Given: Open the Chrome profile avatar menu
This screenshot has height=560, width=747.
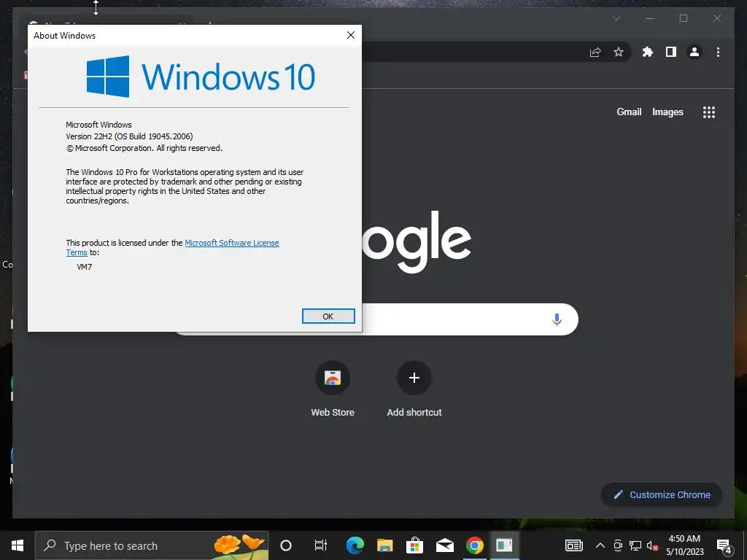Looking at the screenshot, I should pyautogui.click(x=694, y=52).
